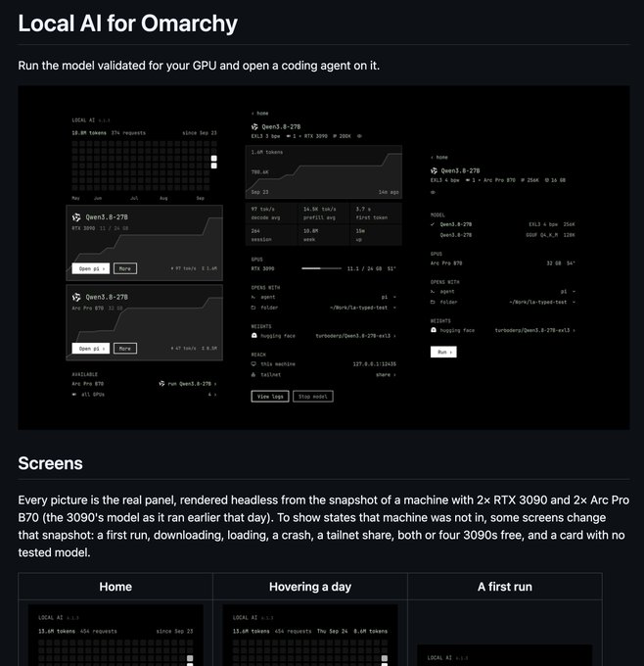This screenshot has width=644, height=666.
Task: Click the 'since Sep 23' label on the home panel
Action: (200, 133)
